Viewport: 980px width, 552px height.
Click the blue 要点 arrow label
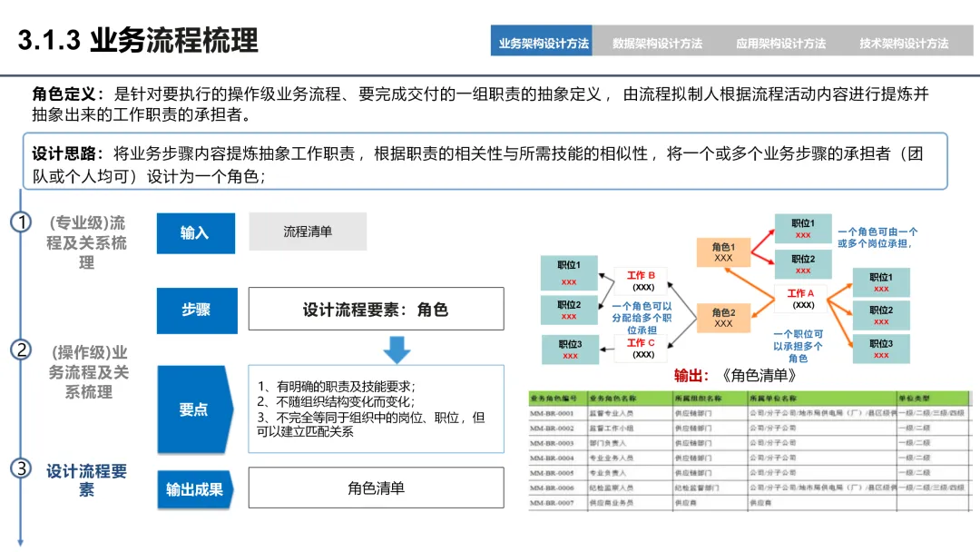point(195,409)
